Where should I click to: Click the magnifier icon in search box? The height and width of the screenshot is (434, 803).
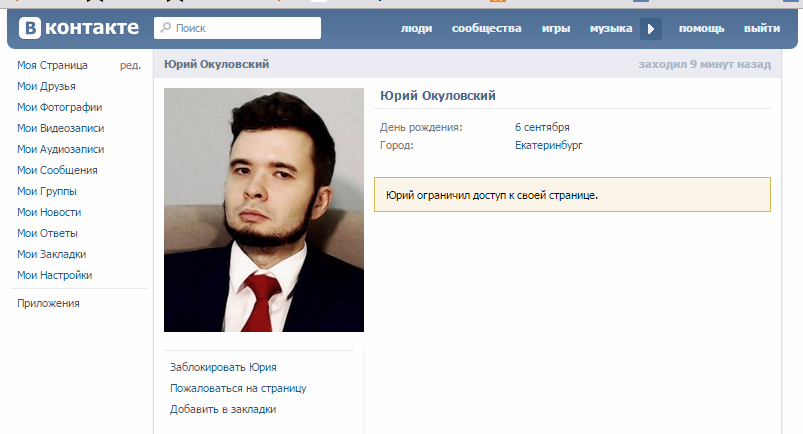pyautogui.click(x=165, y=27)
